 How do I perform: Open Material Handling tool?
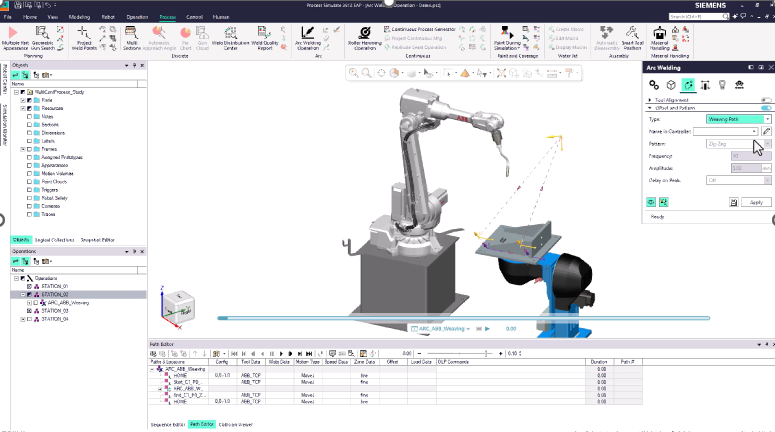point(659,38)
